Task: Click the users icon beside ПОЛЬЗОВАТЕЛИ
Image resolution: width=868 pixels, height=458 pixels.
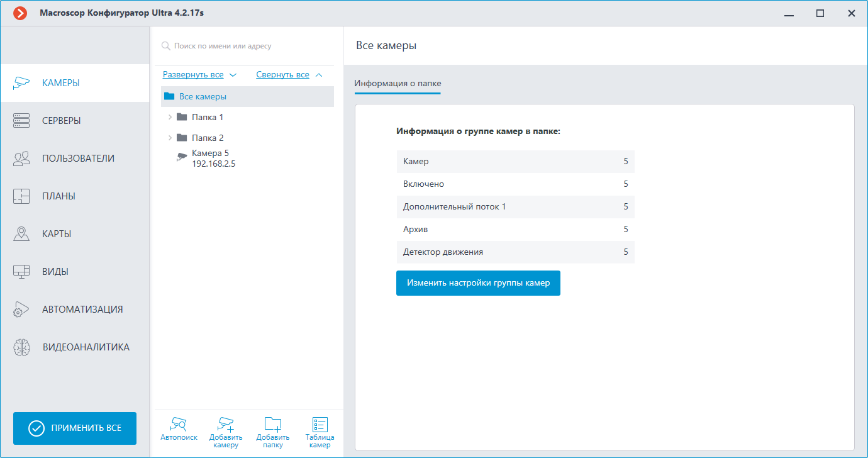Action: [21, 159]
